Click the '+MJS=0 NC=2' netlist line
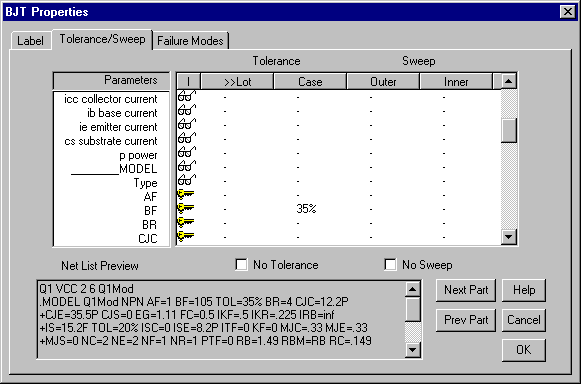The width and height of the screenshot is (581, 384). click(x=205, y=341)
